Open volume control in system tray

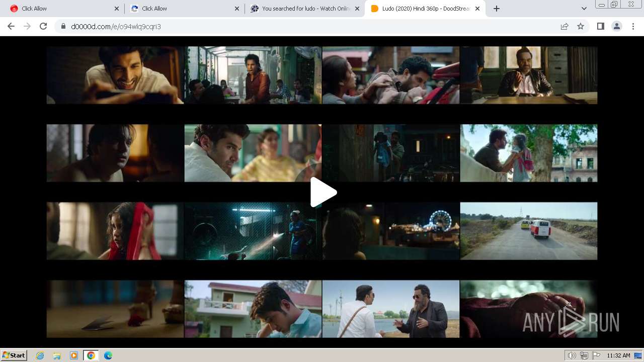pyautogui.click(x=572, y=355)
